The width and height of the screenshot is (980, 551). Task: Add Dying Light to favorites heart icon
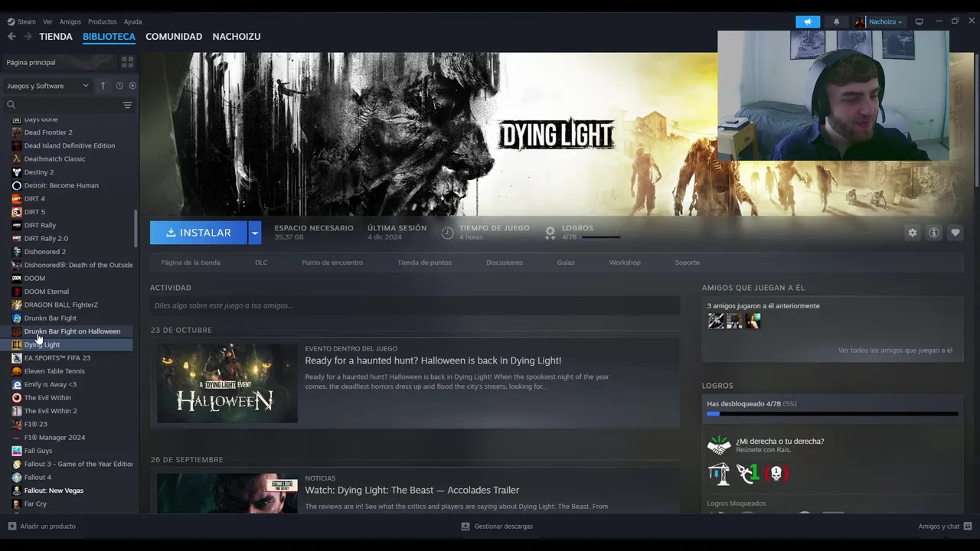click(x=955, y=233)
